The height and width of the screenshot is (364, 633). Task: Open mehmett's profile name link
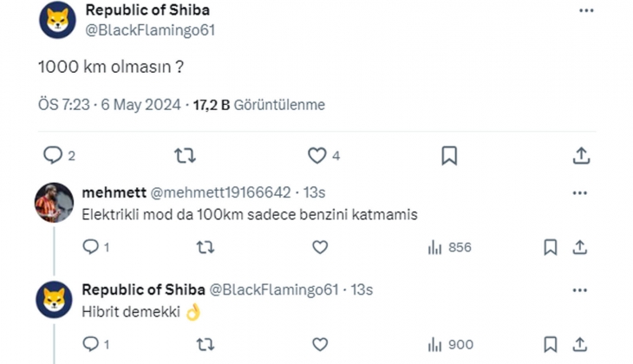[114, 192]
